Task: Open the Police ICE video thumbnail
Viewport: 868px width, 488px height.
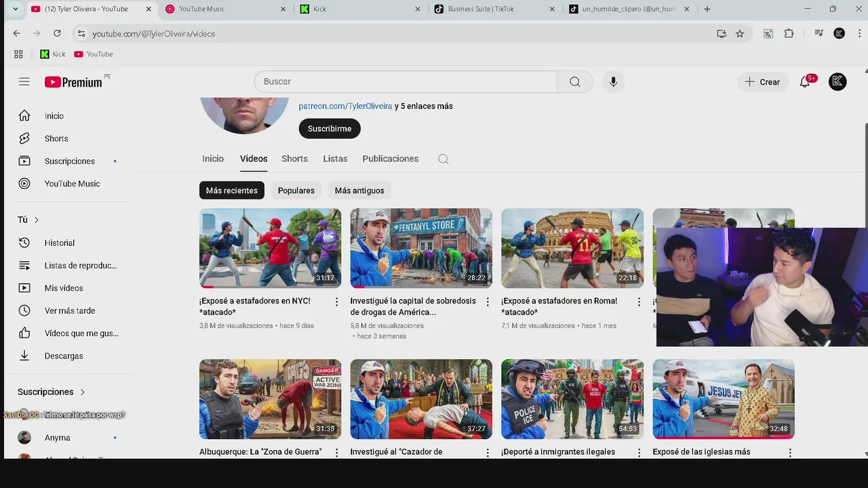Action: pos(572,399)
